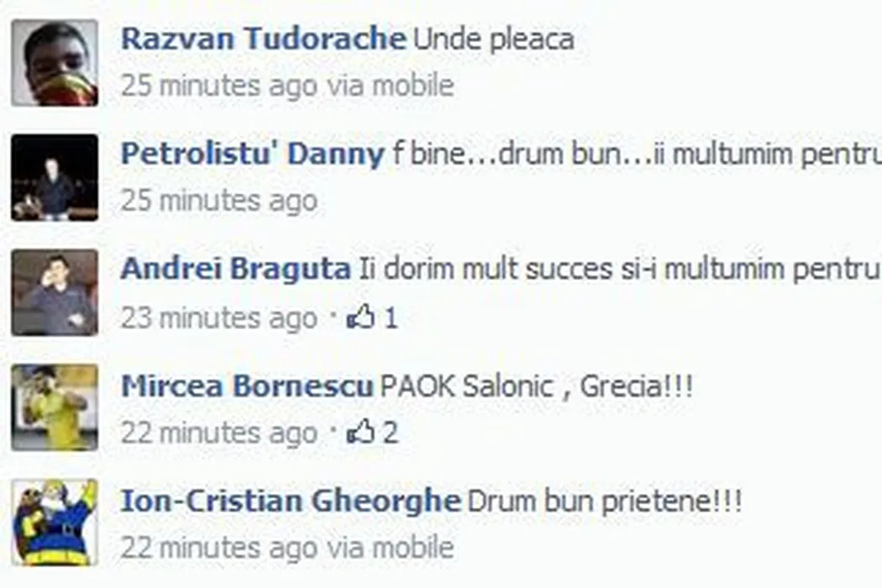Visit Ion-Cristian Gheorghe's profile name link
The width and height of the screenshot is (882, 588).
pyautogui.click(x=291, y=501)
